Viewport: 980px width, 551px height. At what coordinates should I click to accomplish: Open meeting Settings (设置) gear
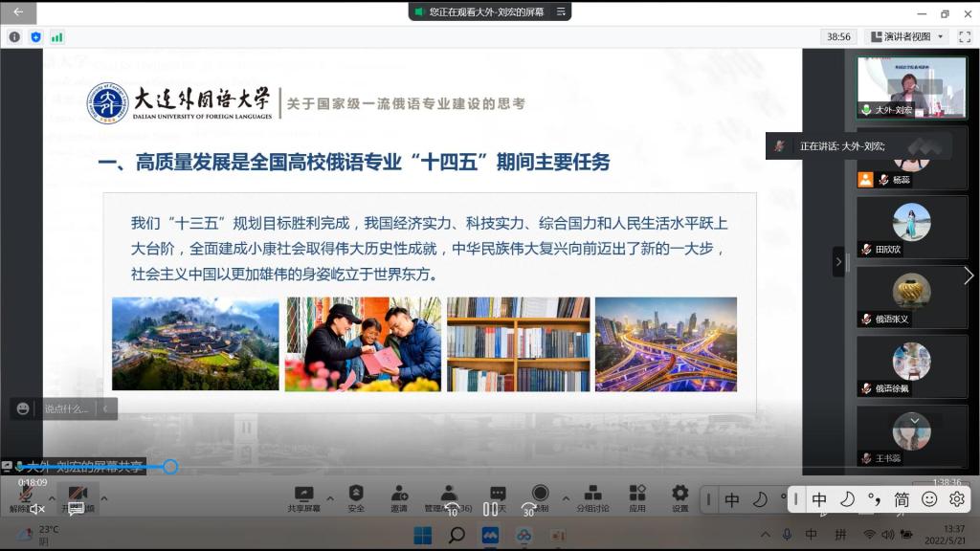pos(679,497)
